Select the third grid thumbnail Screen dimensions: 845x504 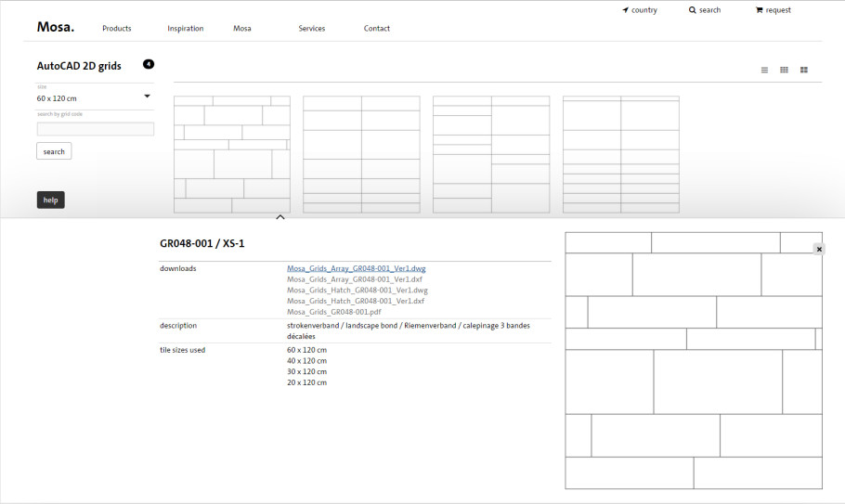[x=491, y=154]
